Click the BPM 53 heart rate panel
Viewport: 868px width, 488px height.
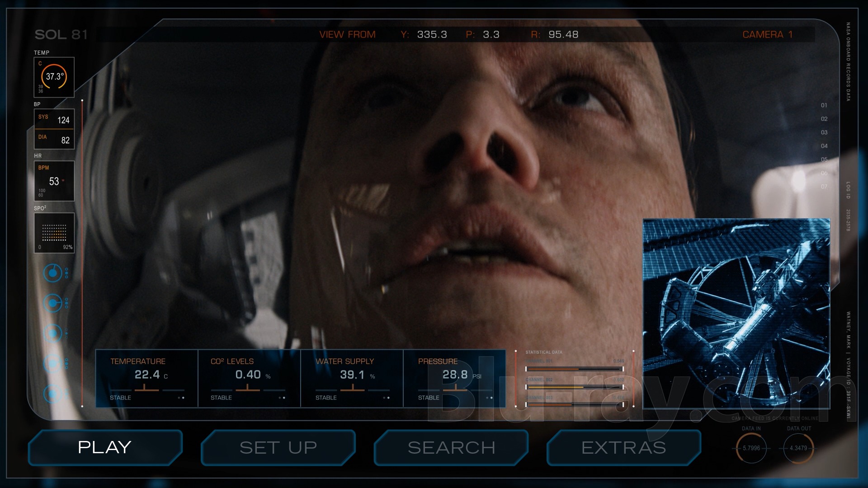point(54,181)
